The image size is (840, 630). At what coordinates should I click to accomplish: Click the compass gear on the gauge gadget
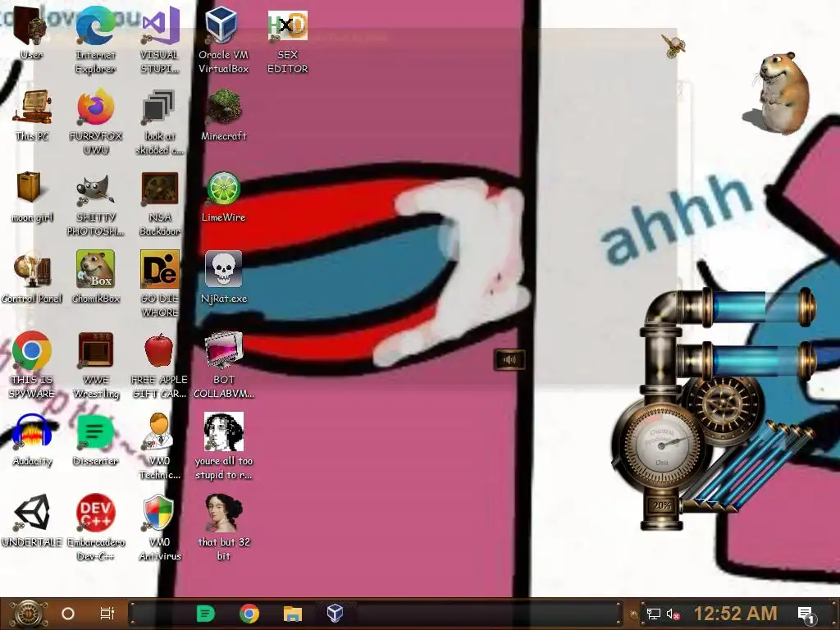[x=722, y=405]
